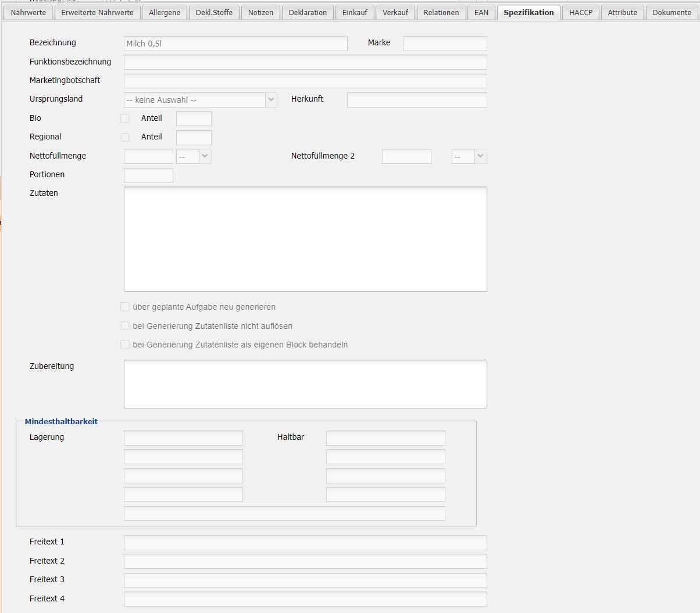700x613 pixels.
Task: Check 'Zutatenliste als eigenen Block behandeln'
Action: pyautogui.click(x=125, y=345)
